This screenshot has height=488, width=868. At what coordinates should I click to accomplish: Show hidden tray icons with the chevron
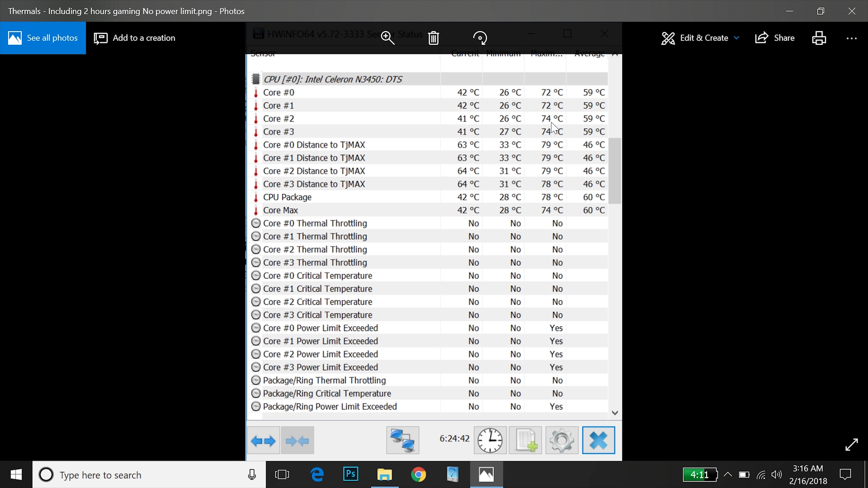(x=728, y=474)
